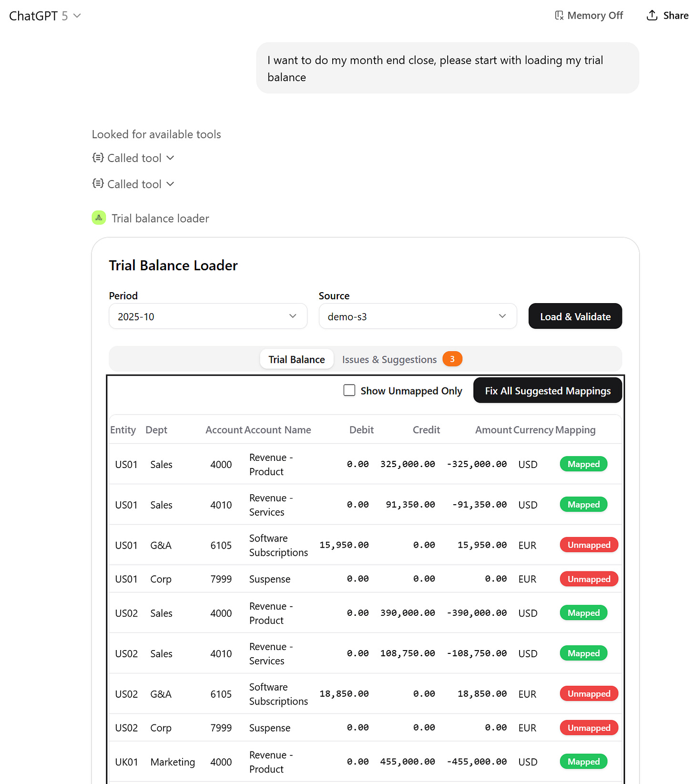
Task: Click the Entity column header
Action: coord(123,430)
